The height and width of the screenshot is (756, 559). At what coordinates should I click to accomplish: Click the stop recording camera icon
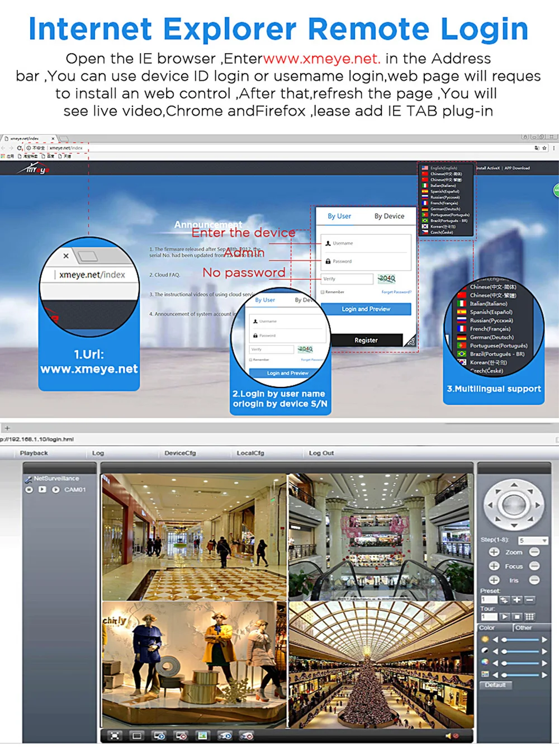coord(247,735)
